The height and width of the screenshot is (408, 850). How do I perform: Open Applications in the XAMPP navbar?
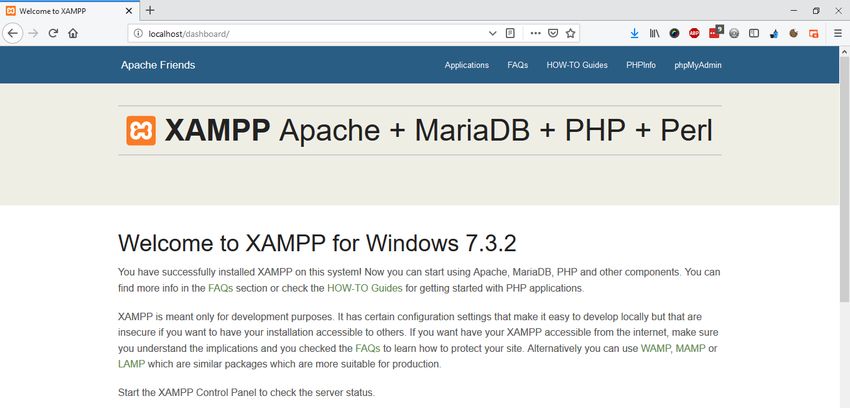click(x=467, y=65)
